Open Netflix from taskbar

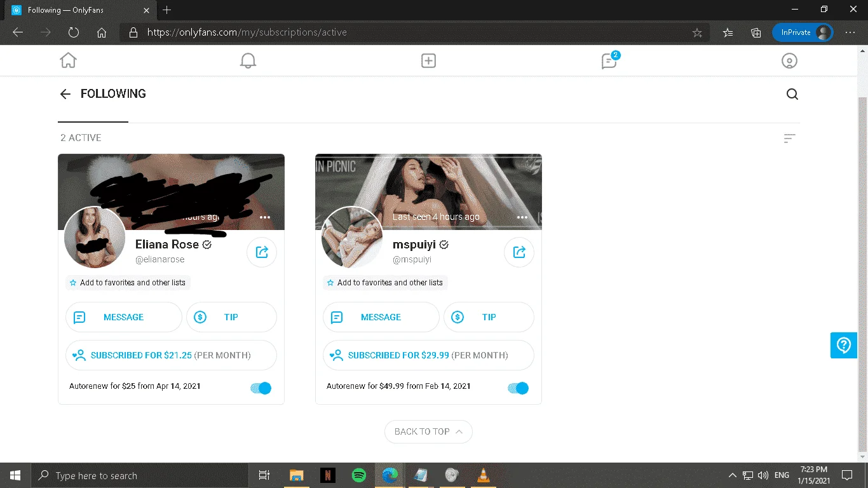[328, 475]
